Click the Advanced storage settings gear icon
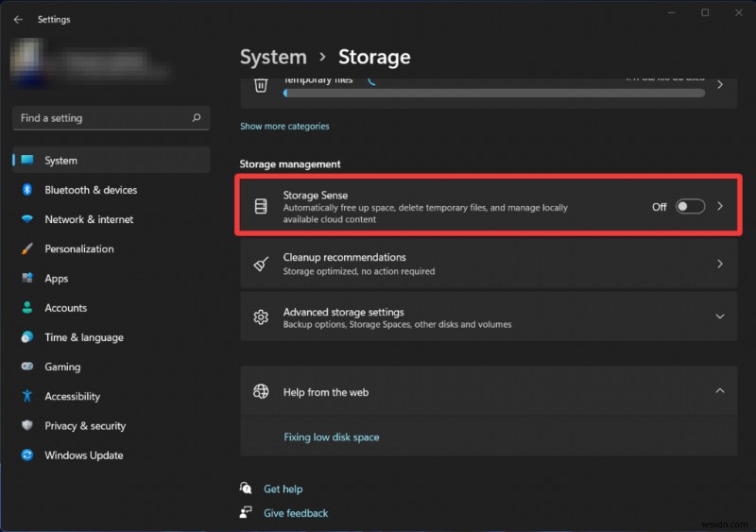Image resolution: width=756 pixels, height=532 pixels. 261,317
